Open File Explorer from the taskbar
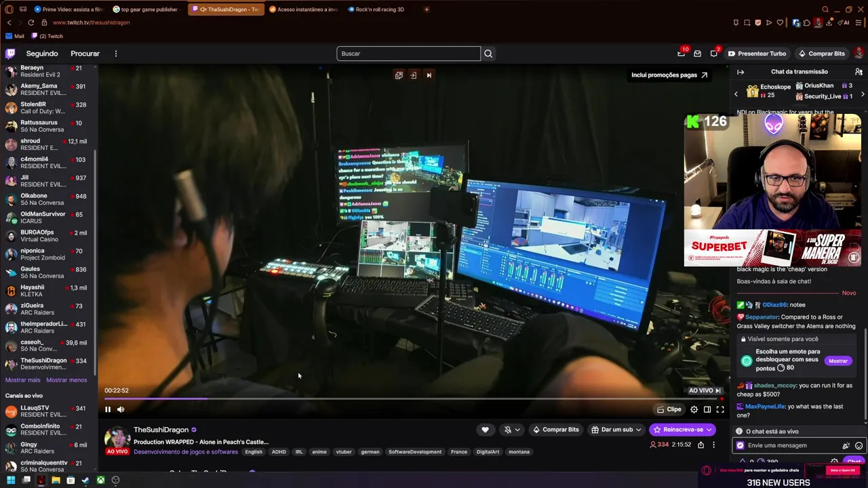 pyautogui.click(x=56, y=481)
